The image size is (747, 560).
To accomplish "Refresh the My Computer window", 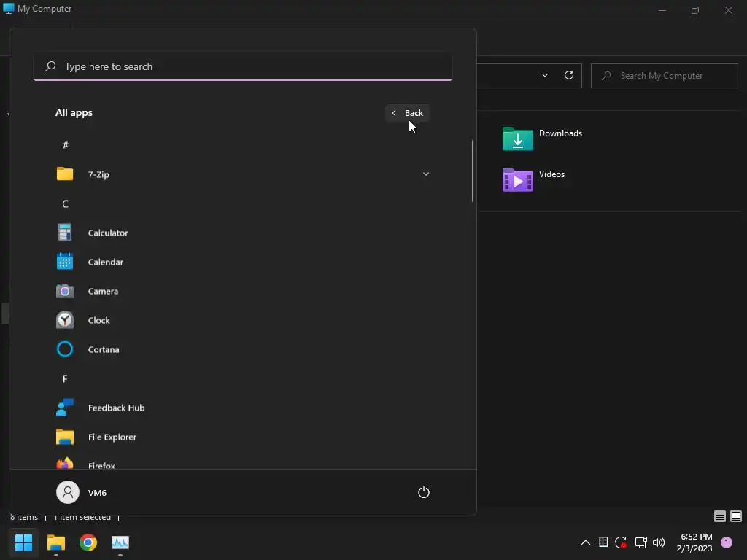I will (569, 75).
